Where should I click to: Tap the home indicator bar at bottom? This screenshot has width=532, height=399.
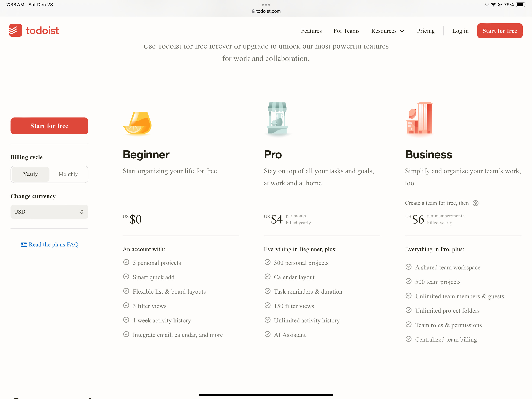(266, 395)
